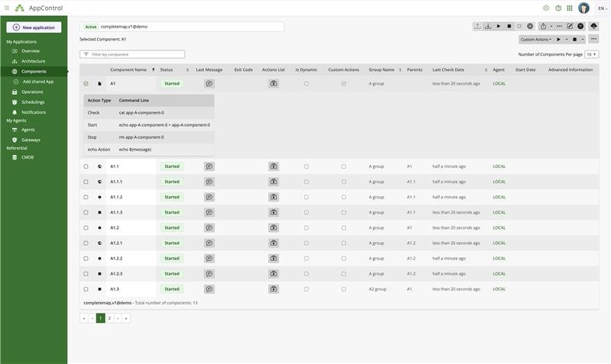Screen dimensions: 611x364
Task: Start selected component with Custom Actions play
Action: pos(558,40)
